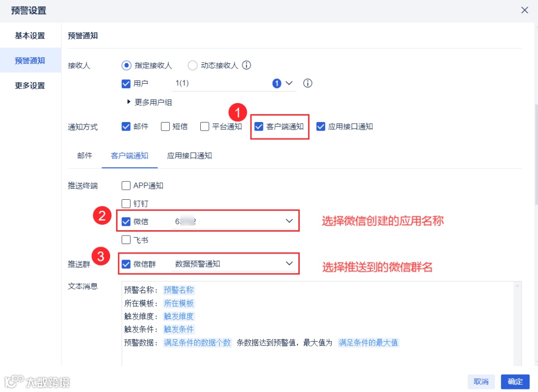Open the 微信 application name dropdown
Screen dimensions: 538x392
(x=234, y=222)
